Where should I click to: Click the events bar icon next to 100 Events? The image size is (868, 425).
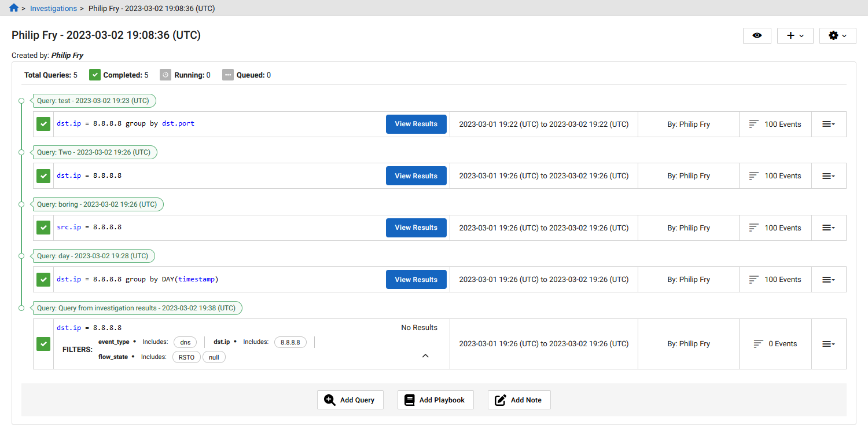[x=754, y=123]
